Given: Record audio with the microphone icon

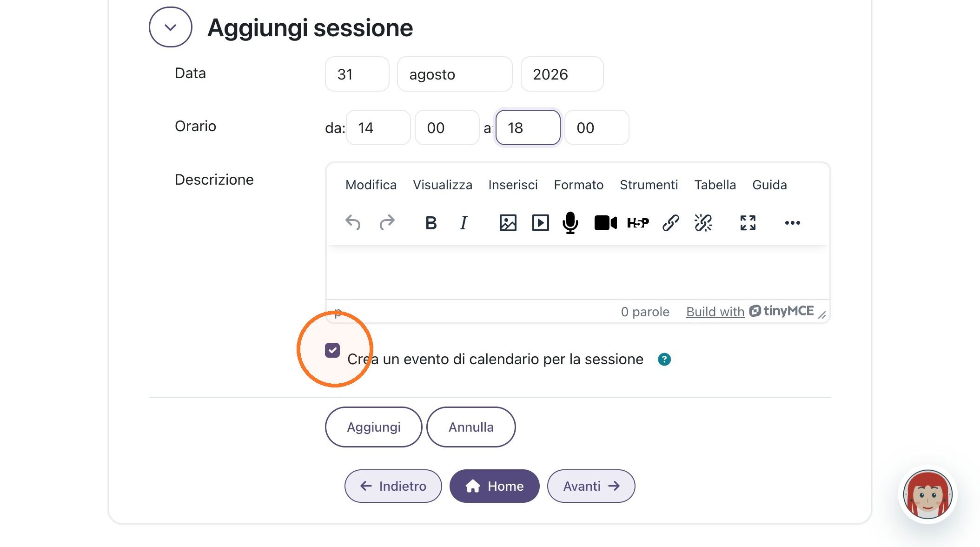Looking at the screenshot, I should (570, 223).
